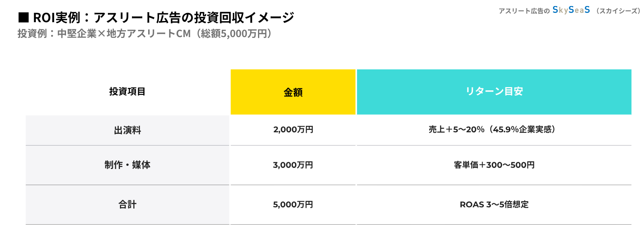This screenshot has width=644, height=242.
Task: Click the 2,000万円 amount cell
Action: click(x=293, y=129)
